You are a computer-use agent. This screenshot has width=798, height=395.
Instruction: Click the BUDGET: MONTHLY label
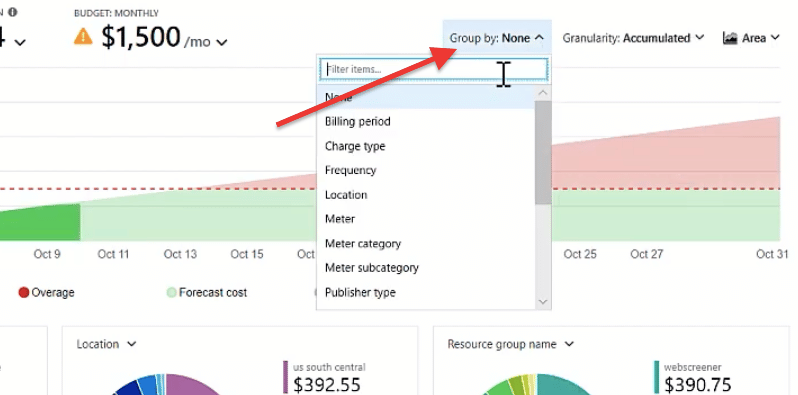tap(116, 13)
